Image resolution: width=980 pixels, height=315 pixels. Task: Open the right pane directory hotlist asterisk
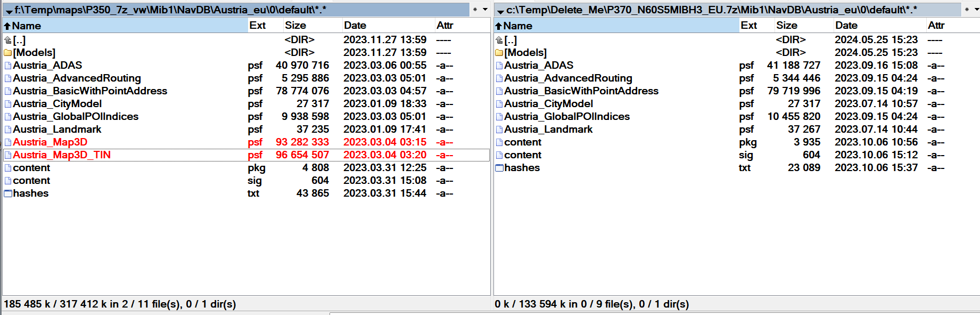pyautogui.click(x=967, y=10)
